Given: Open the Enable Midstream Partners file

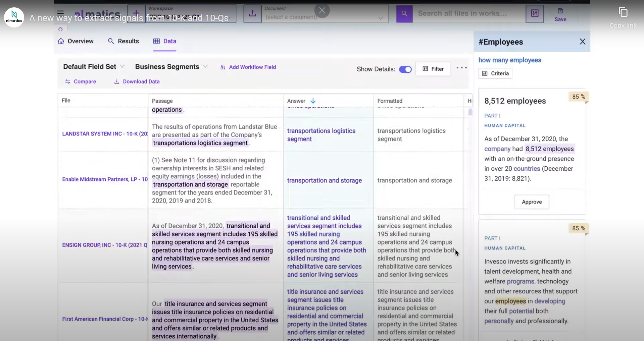Looking at the screenshot, I should click(105, 179).
